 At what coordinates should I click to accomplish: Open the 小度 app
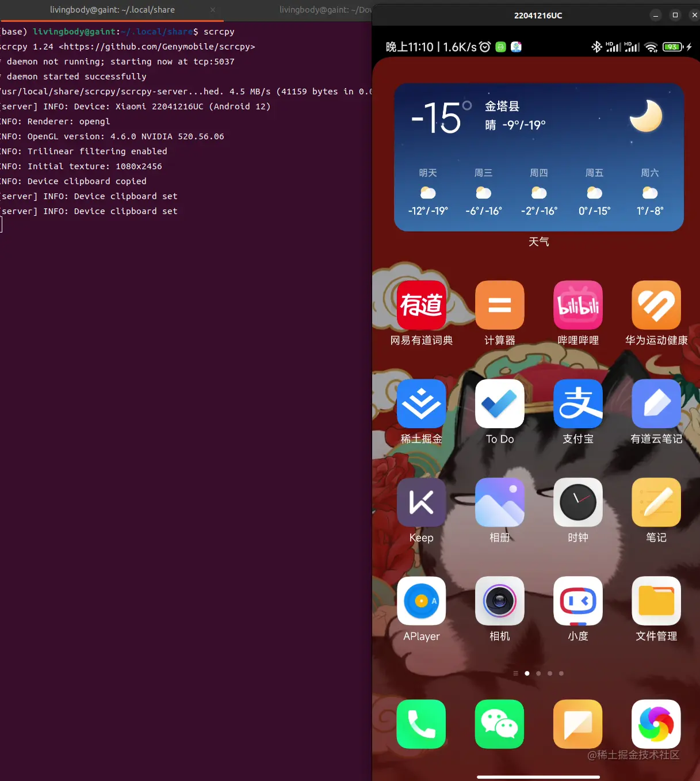point(577,601)
